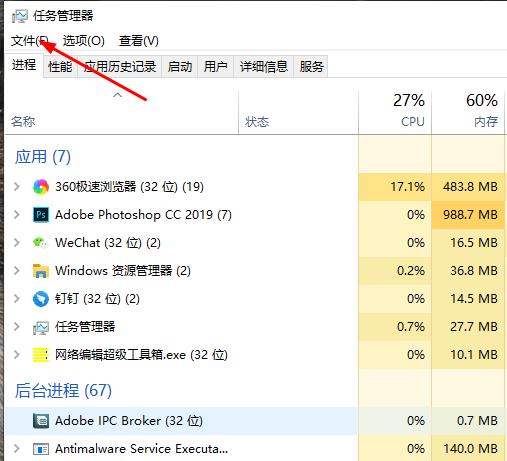Click the 16.5 MB memory value
The width and height of the screenshot is (507, 461).
click(474, 243)
